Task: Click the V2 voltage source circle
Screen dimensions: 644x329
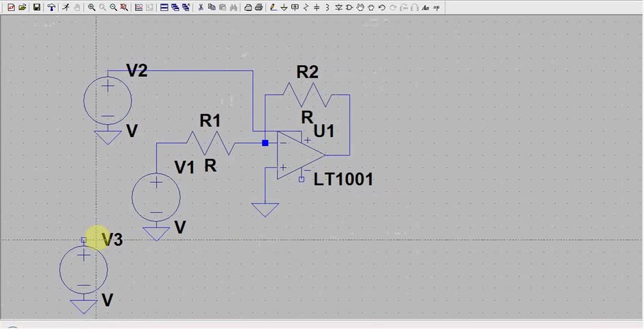Action: pos(108,100)
